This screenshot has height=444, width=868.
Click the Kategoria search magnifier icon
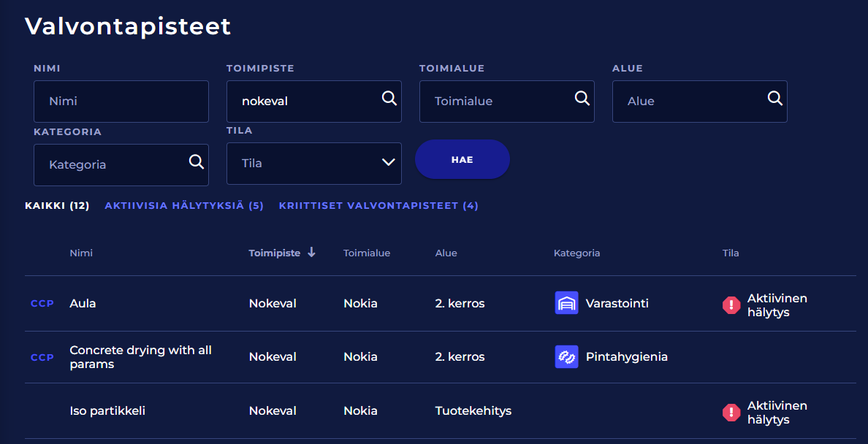point(197,162)
